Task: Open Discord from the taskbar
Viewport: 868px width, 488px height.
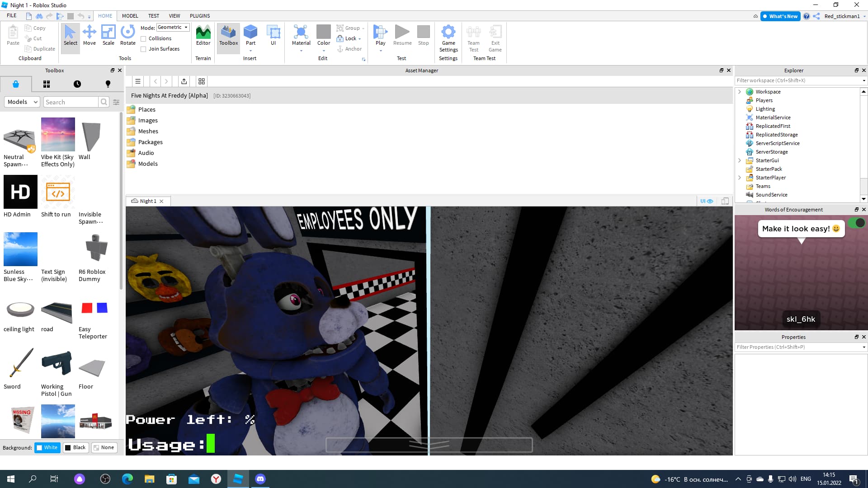Action: (x=260, y=479)
